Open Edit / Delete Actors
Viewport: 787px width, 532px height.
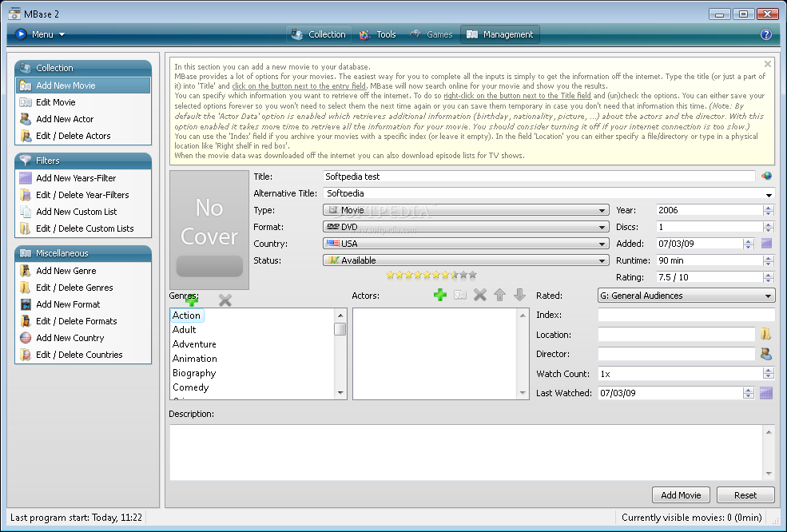coord(83,136)
